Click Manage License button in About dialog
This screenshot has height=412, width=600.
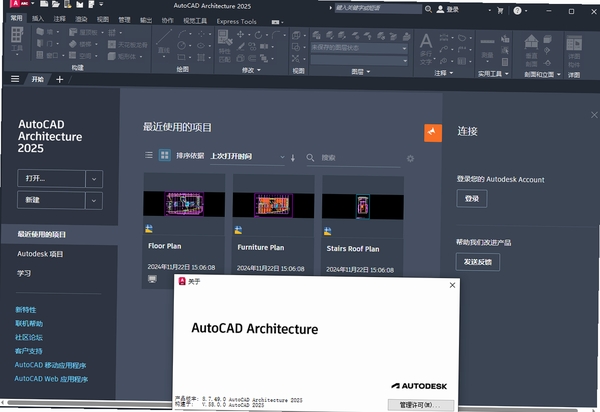tap(421, 405)
